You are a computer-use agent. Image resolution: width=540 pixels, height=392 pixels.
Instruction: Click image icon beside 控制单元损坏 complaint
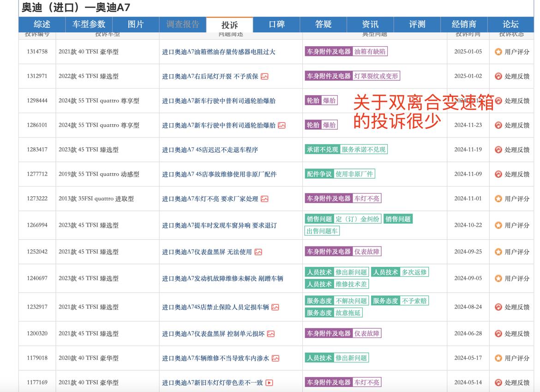271,333
